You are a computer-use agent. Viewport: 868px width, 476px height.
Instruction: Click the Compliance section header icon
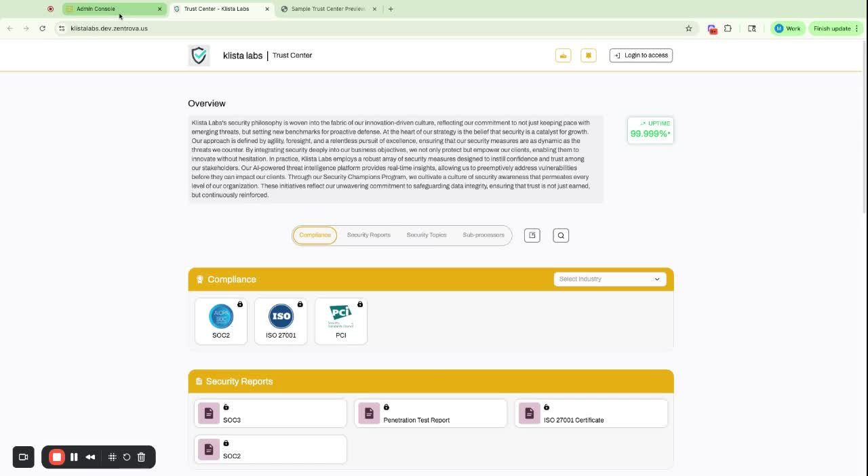[x=200, y=279]
